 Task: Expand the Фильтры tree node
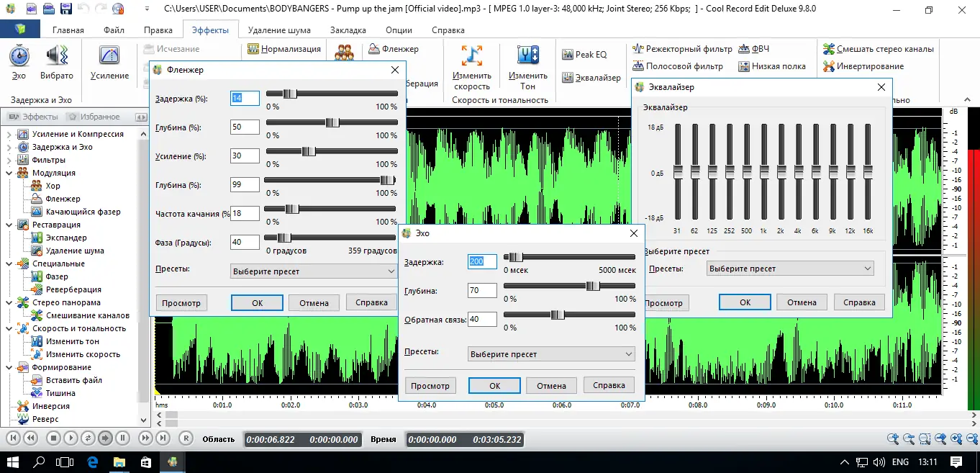[10, 160]
